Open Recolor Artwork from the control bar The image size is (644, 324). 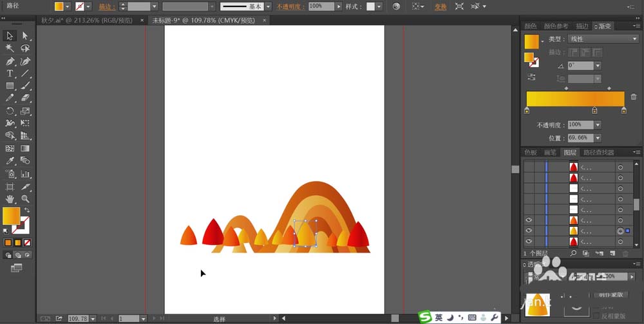[x=396, y=6]
